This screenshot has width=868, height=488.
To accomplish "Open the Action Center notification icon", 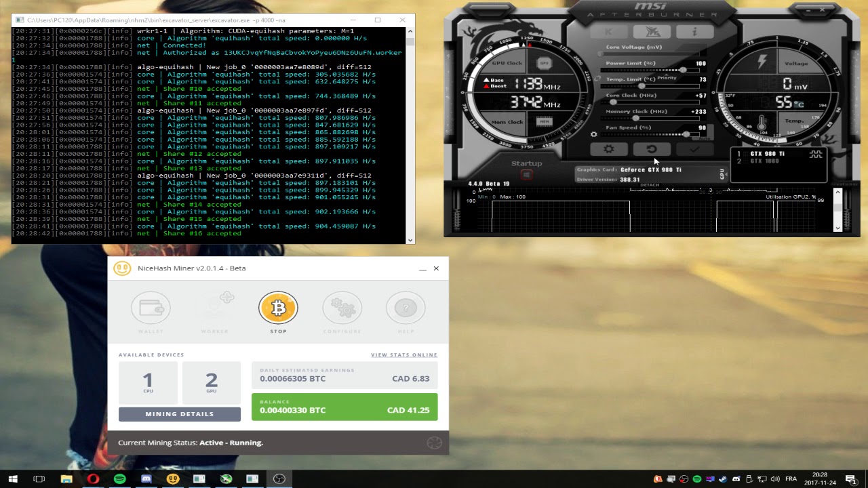I will (850, 479).
